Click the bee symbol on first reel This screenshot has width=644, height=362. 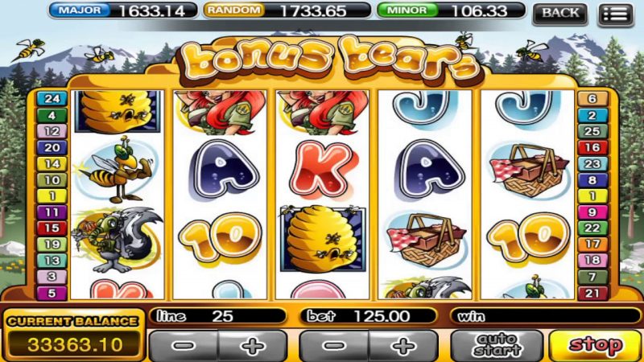click(117, 170)
